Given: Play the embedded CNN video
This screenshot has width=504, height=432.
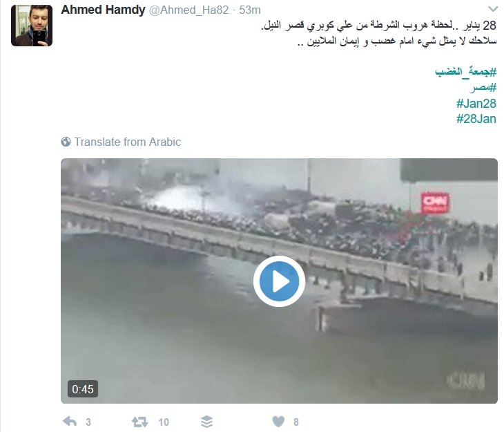Looking at the screenshot, I should (279, 281).
